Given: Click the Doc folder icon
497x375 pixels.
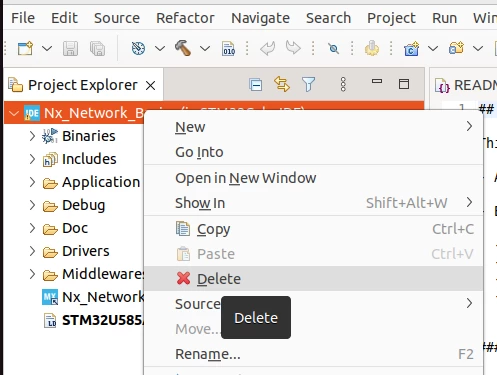Looking at the screenshot, I should [50, 229].
